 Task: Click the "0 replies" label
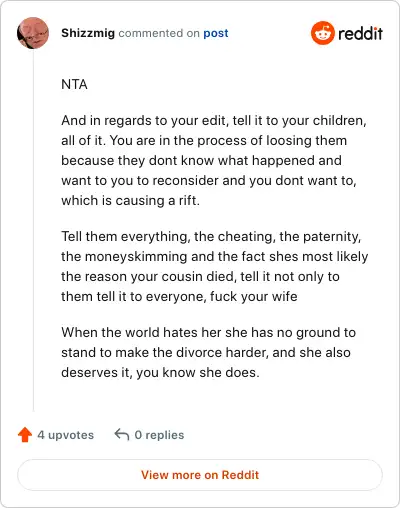(x=159, y=435)
